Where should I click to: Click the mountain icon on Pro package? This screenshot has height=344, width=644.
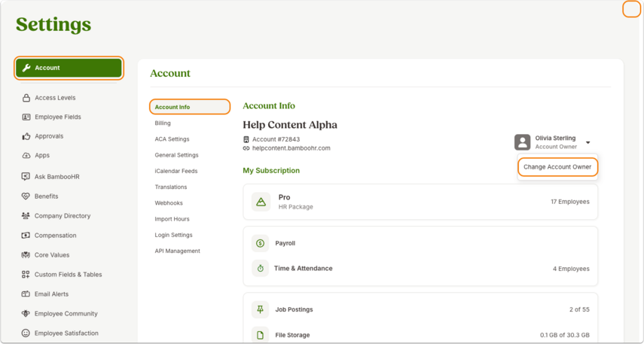coord(261,202)
